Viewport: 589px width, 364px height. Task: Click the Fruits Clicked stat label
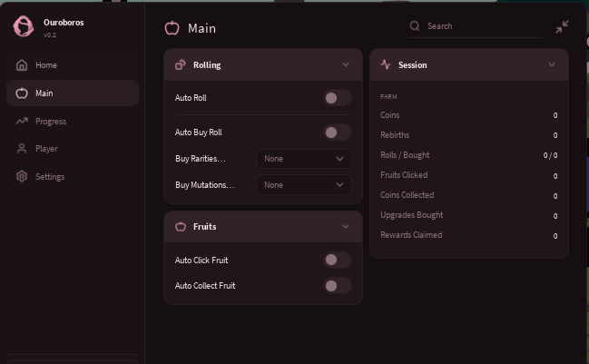[404, 174]
